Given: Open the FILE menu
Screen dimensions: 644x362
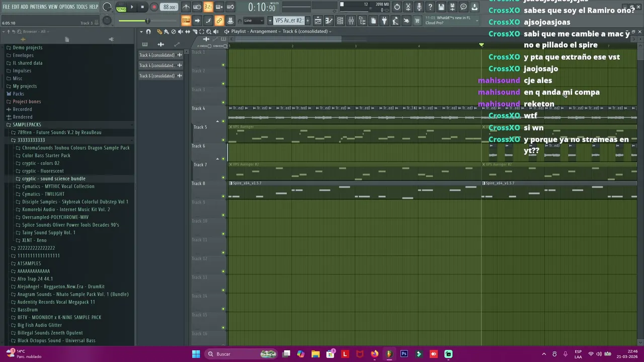Looking at the screenshot, I should click(7, 7).
